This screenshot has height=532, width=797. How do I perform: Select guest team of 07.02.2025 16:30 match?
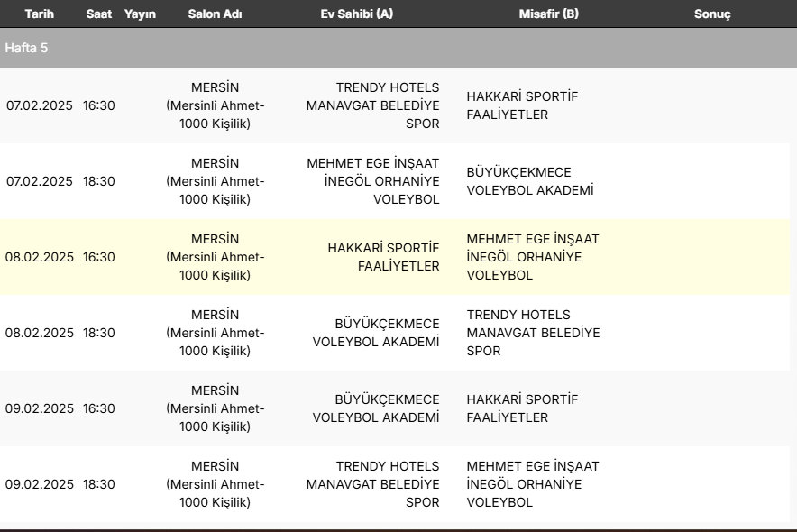[x=522, y=105]
